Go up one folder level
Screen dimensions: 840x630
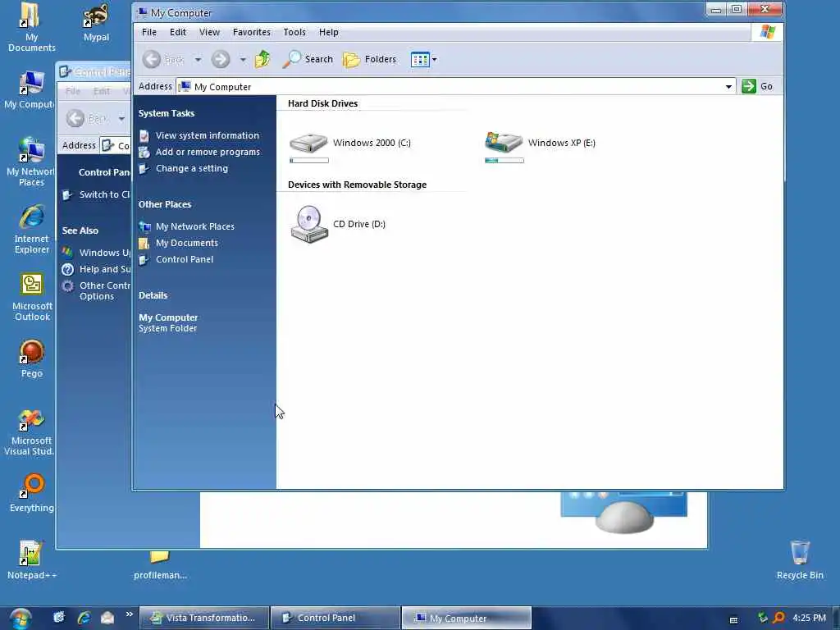pos(262,59)
